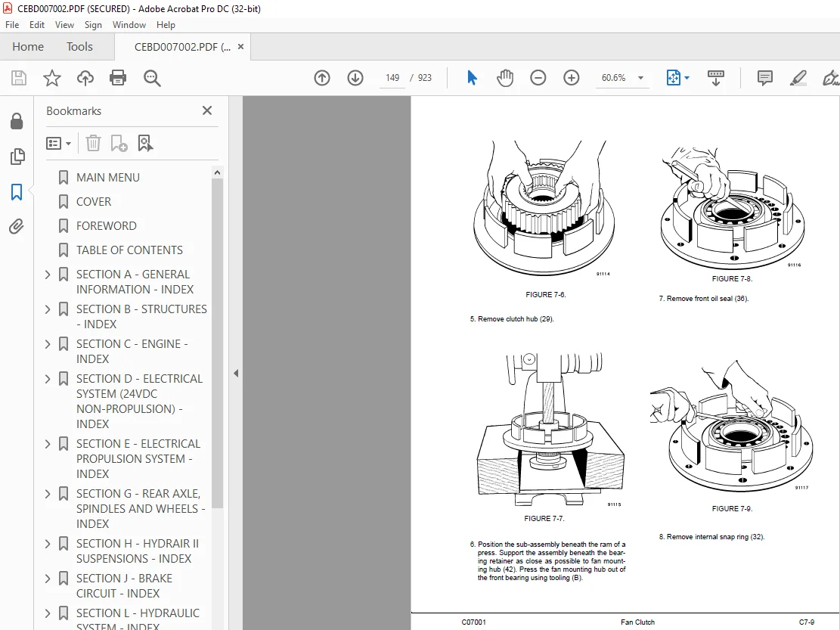Click the Sign pen tool icon
The width and height of the screenshot is (840, 630).
(x=830, y=78)
